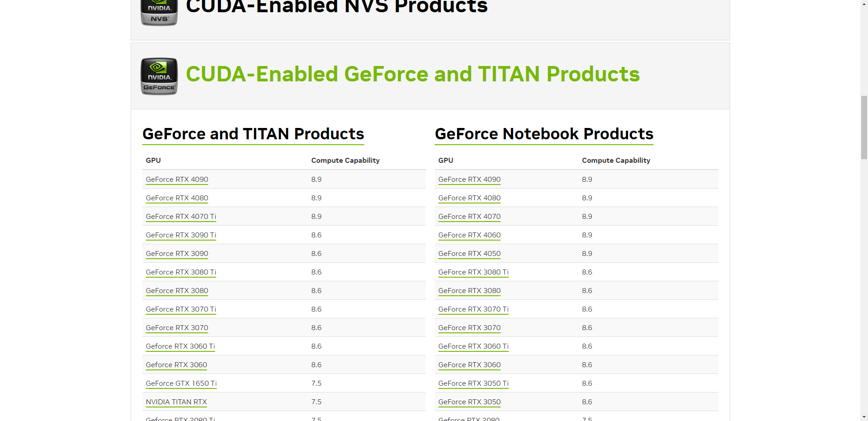This screenshot has height=421, width=868.
Task: Open Geforce RTX 3060 Ti in the GeForce and TITAN table
Action: (x=180, y=346)
